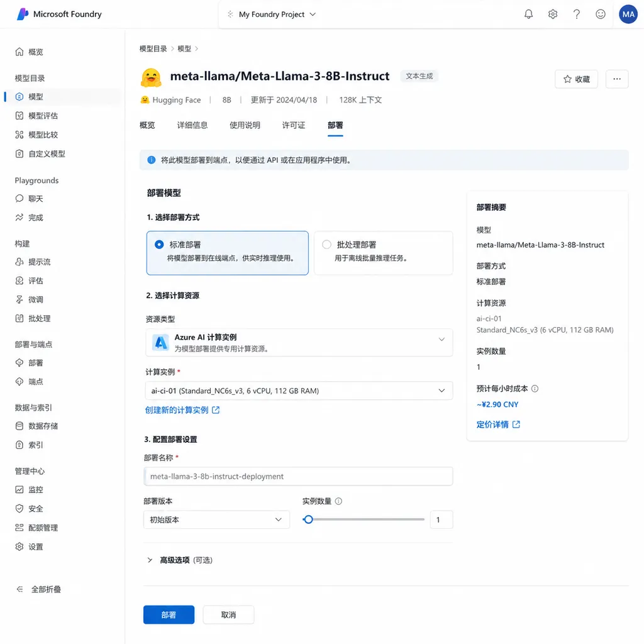Click the info icon next to 实例数量
The width and height of the screenshot is (644, 644).
[x=338, y=501]
